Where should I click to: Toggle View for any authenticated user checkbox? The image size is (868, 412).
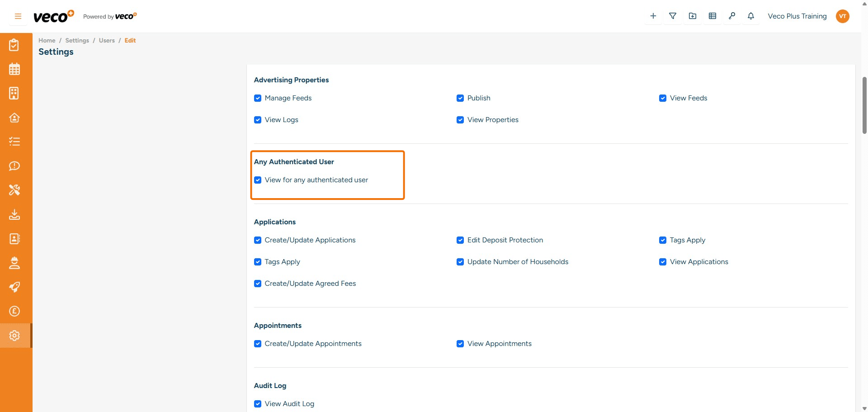coord(258,180)
